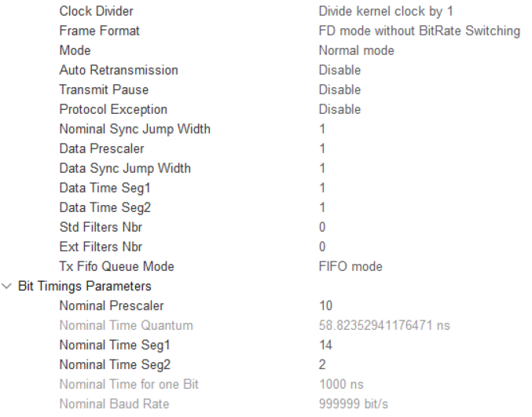Edit the Data Sync Jump Width value
Viewport: 532px width, 417px height.
[322, 168]
